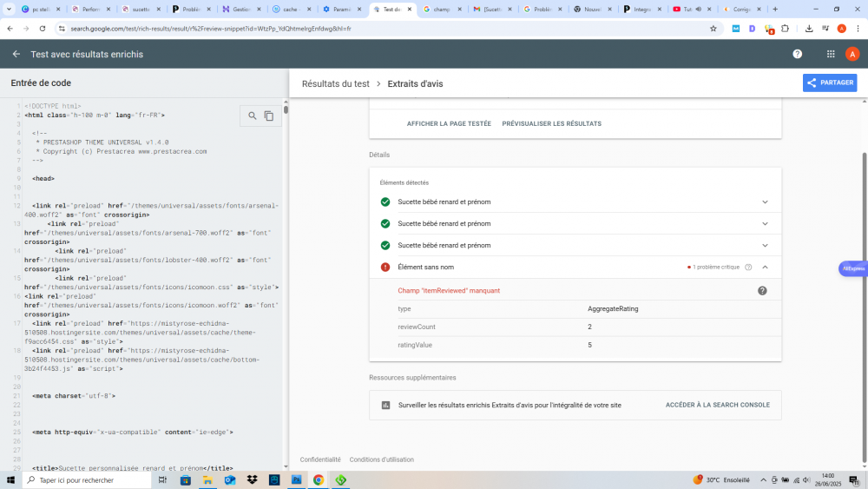Open Photoshop from the taskbar

point(296,480)
